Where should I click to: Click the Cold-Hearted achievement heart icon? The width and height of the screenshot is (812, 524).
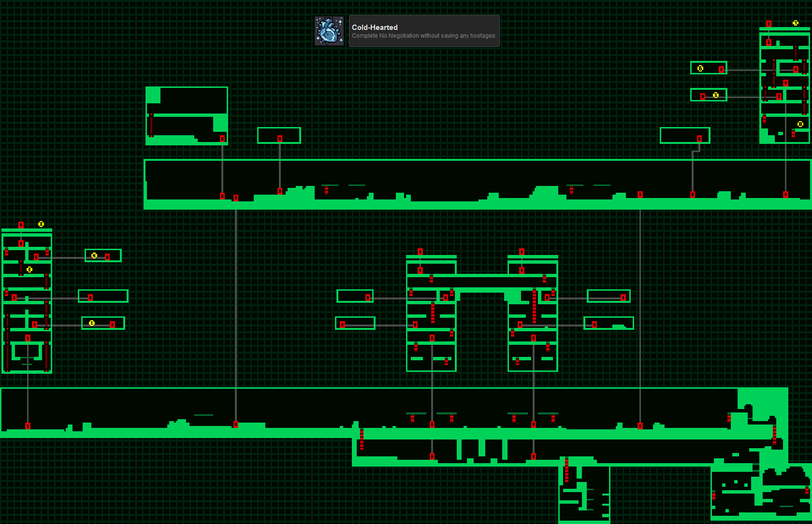329,31
